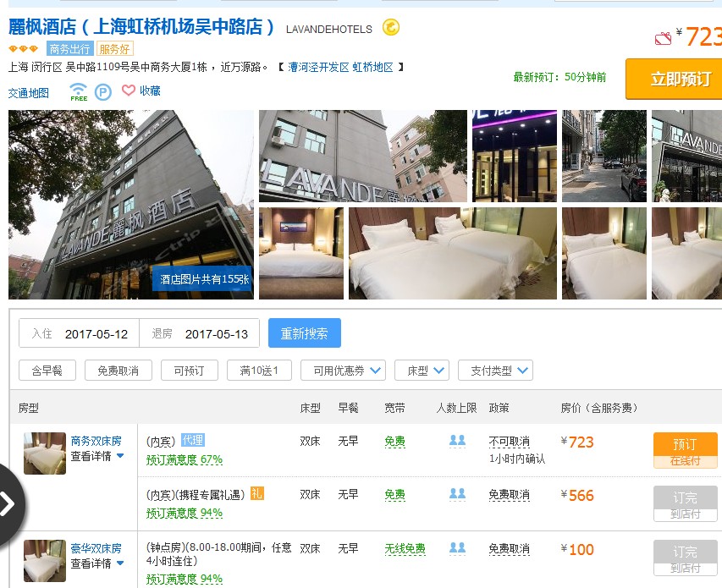Open the 床型 bed type dropdown
This screenshot has height=588, width=722.
pos(422,371)
